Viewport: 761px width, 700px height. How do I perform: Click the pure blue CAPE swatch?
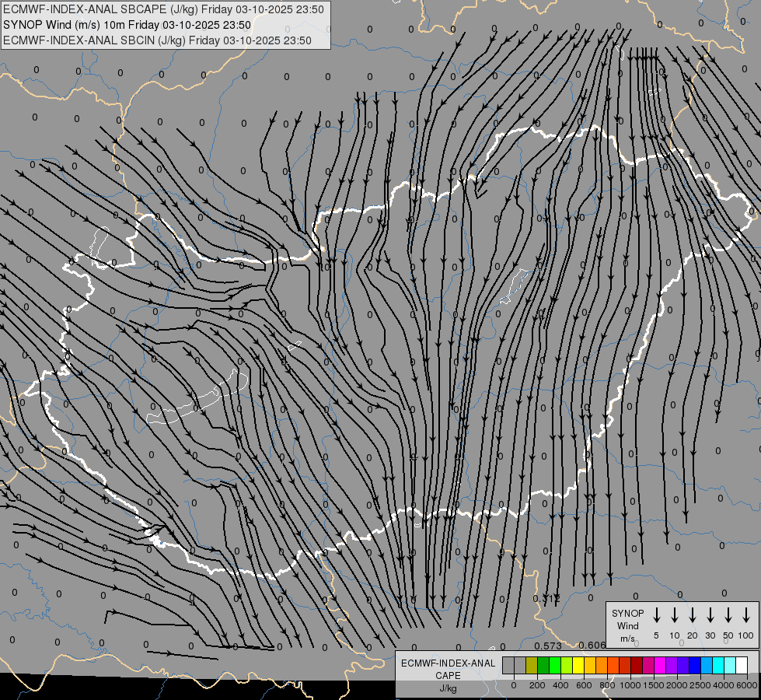695,665
